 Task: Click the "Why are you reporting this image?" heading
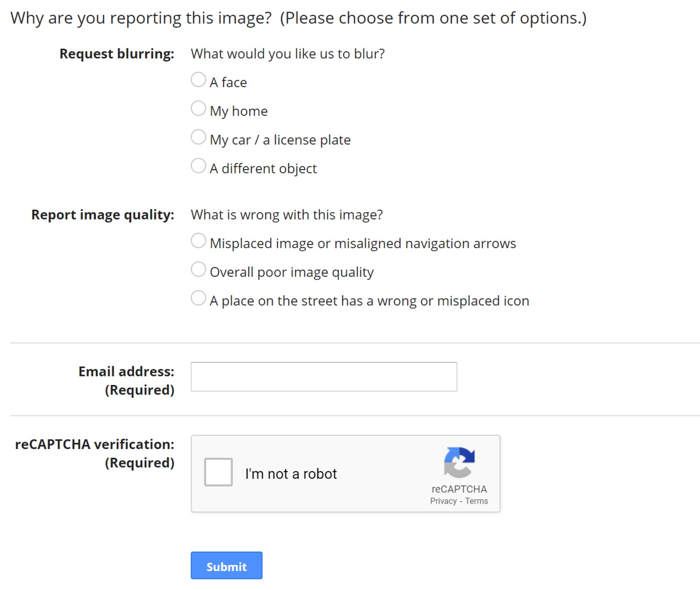[141, 18]
